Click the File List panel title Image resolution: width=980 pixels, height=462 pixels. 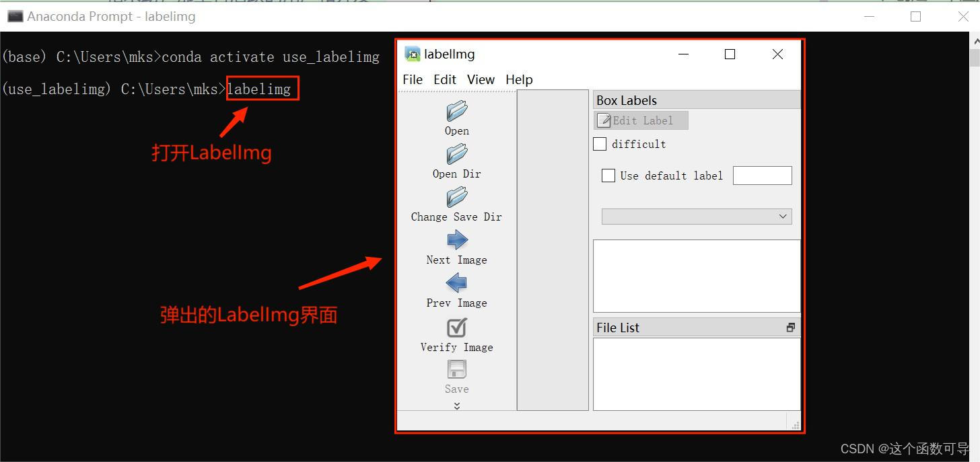click(x=617, y=328)
